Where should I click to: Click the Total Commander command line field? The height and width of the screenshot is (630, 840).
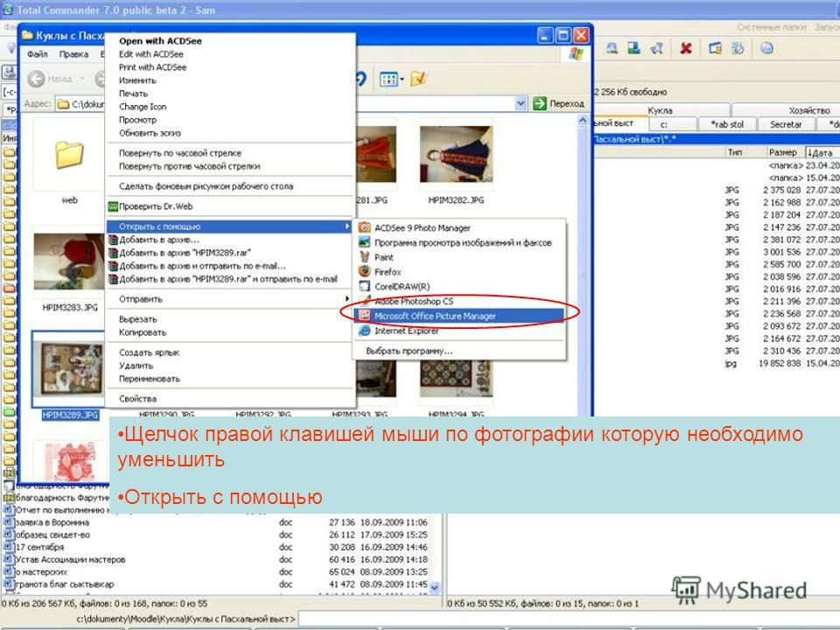tap(568, 619)
